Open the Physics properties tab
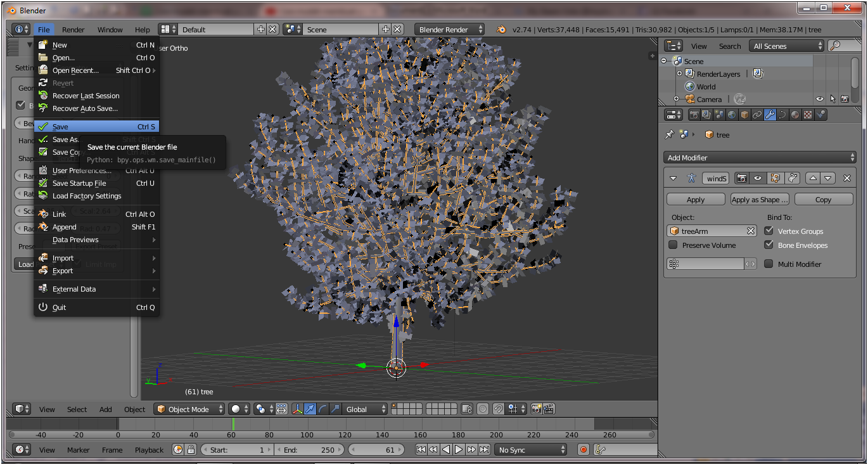 (820, 115)
